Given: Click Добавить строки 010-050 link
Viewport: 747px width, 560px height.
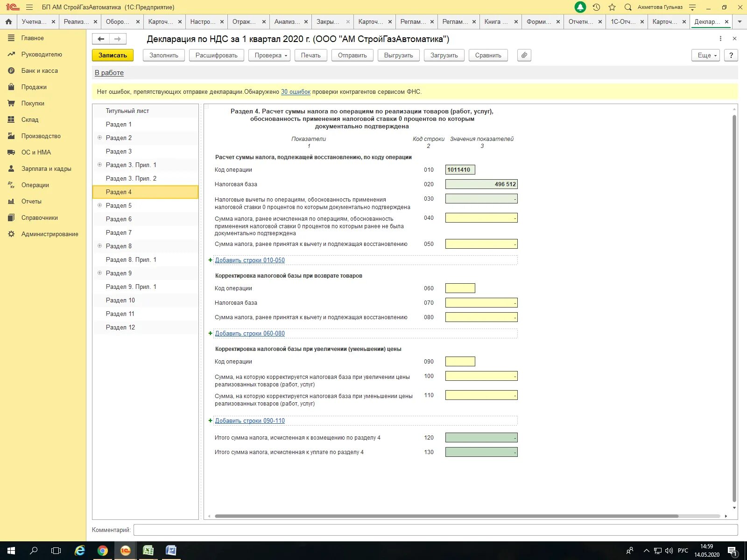Looking at the screenshot, I should pyautogui.click(x=250, y=260).
